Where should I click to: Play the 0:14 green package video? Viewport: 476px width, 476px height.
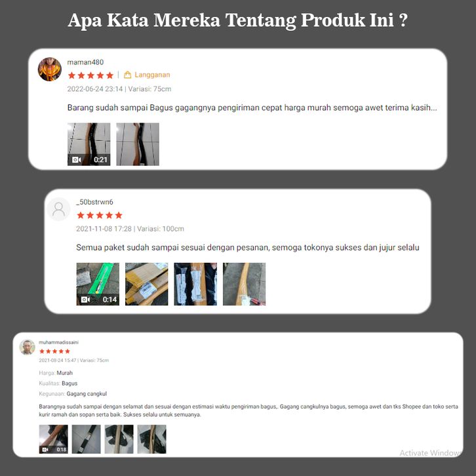[98, 284]
